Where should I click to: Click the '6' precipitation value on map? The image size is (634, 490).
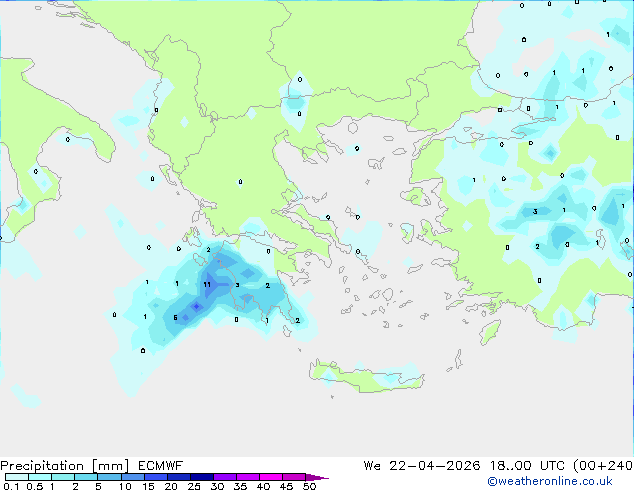pyautogui.click(x=175, y=318)
